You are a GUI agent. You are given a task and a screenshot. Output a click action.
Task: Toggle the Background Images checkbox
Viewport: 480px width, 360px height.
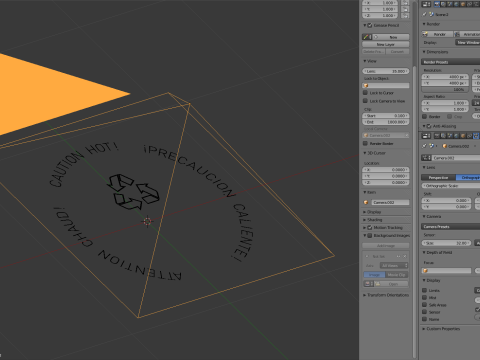click(x=370, y=236)
